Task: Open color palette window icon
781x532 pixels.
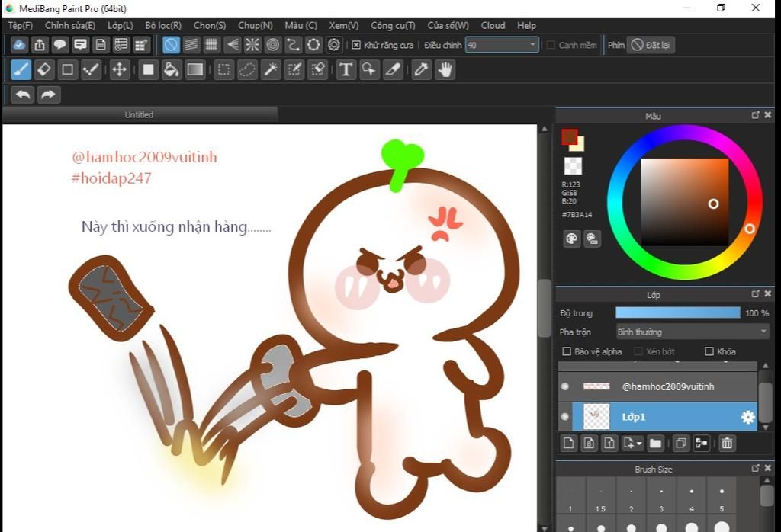Action: (572, 239)
